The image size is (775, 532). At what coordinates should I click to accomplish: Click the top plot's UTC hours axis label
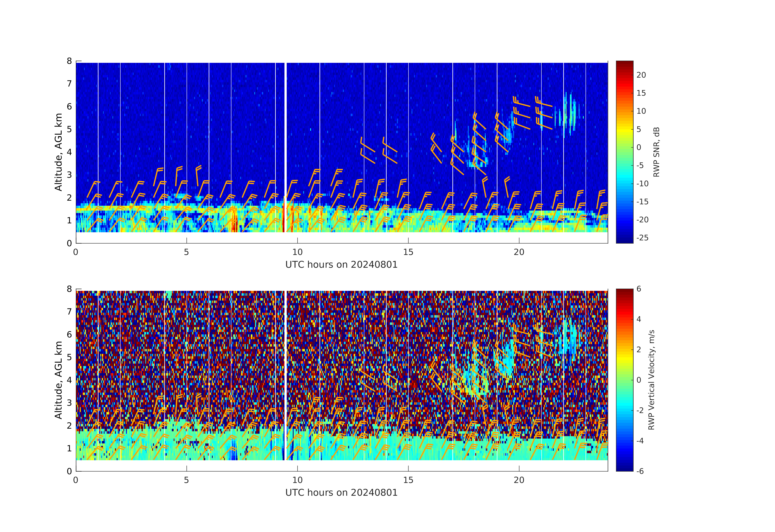click(x=341, y=265)
